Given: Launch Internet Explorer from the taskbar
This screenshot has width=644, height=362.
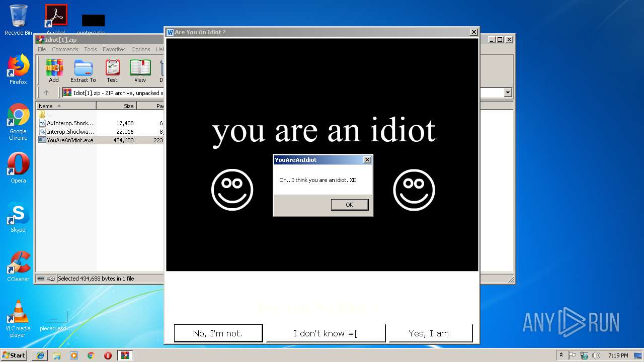Looking at the screenshot, I should pyautogui.click(x=40, y=355).
